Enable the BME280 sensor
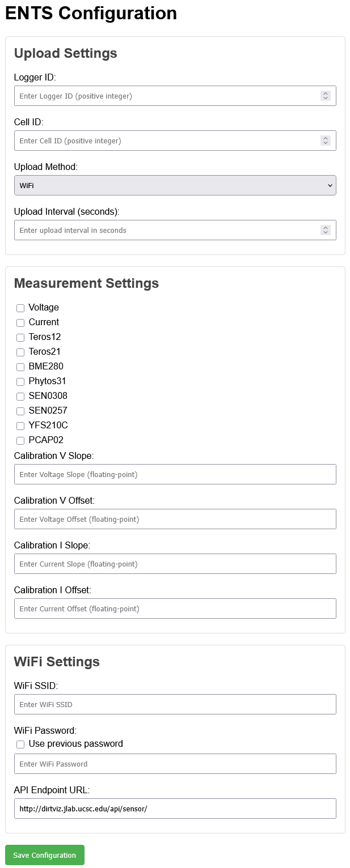The width and height of the screenshot is (350, 868). pyautogui.click(x=20, y=367)
